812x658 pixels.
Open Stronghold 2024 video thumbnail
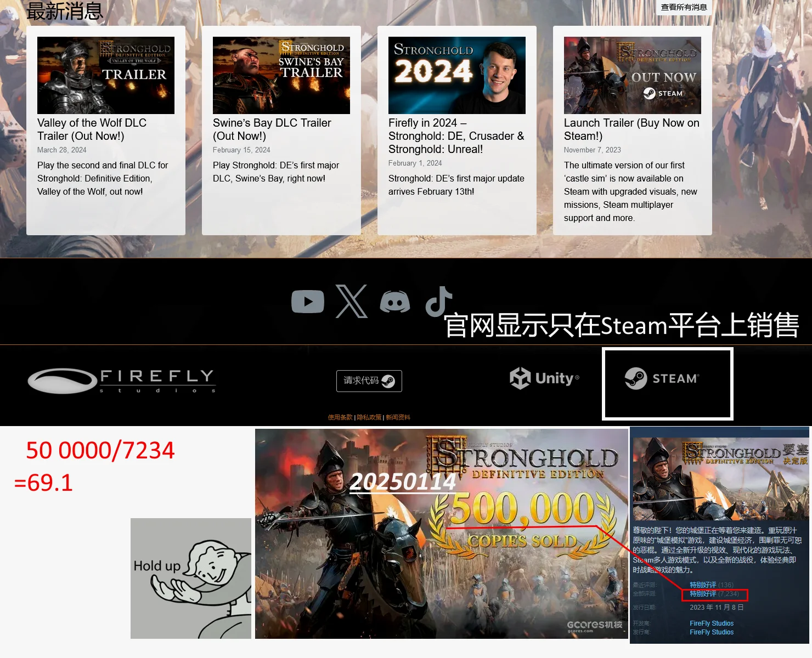tap(457, 75)
